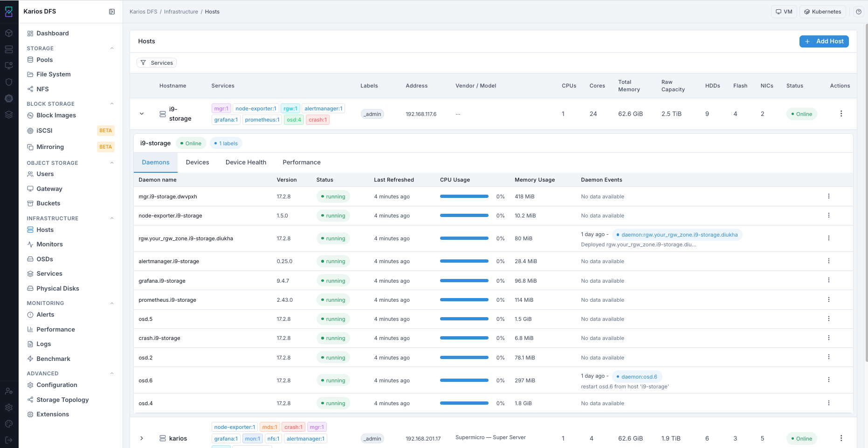Click the palette theme icon in dark rail
This screenshot has height=448, width=868.
tap(9, 424)
